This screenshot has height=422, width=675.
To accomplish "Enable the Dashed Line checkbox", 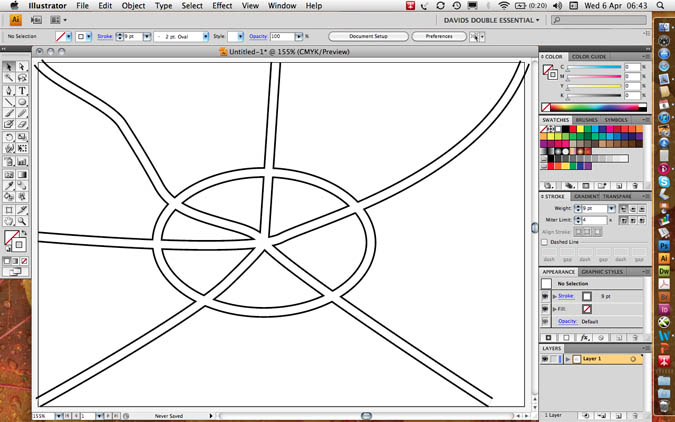I will click(545, 242).
